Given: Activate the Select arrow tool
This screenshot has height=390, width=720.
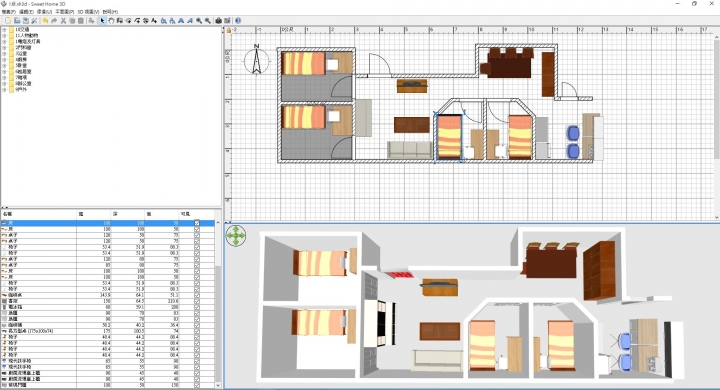Looking at the screenshot, I should 102,21.
